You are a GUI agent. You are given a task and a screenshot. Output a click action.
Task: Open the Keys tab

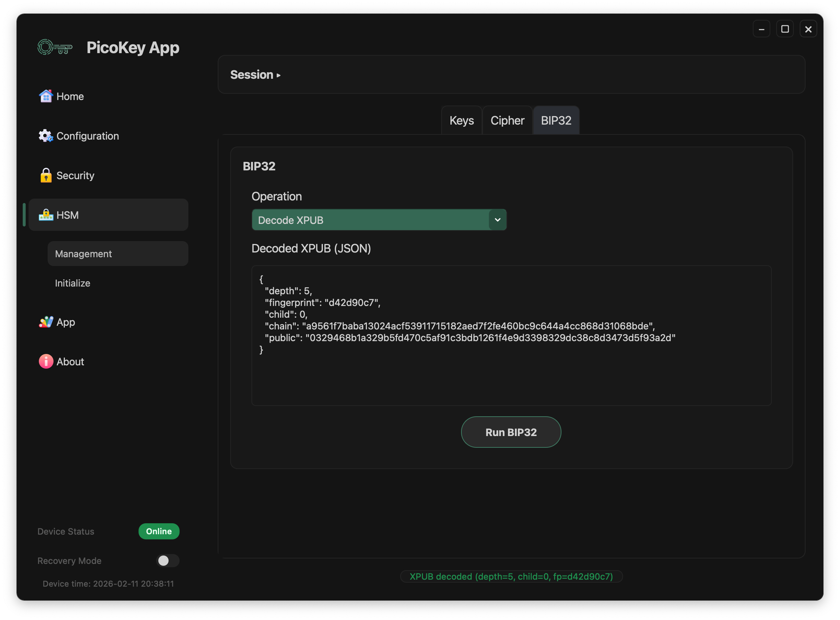click(461, 120)
